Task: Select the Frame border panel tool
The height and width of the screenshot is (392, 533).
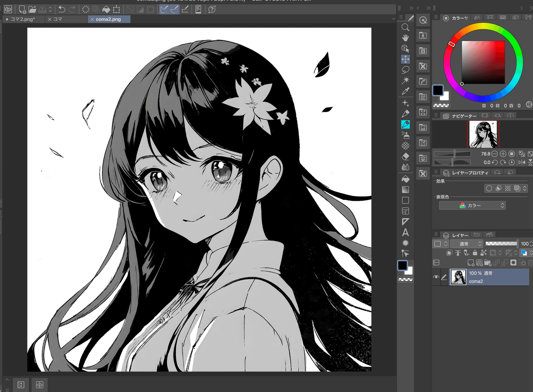Action: [405, 211]
